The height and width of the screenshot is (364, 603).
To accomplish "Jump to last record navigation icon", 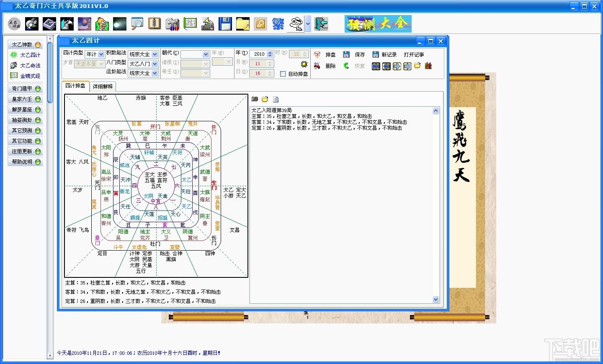I will (407, 66).
